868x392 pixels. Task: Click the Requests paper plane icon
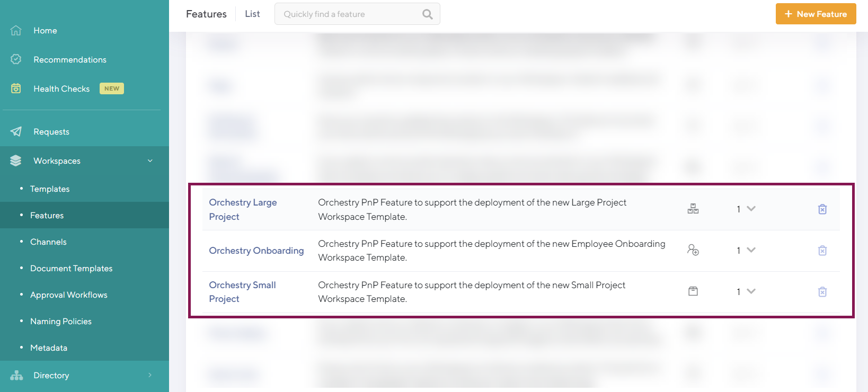pyautogui.click(x=16, y=131)
